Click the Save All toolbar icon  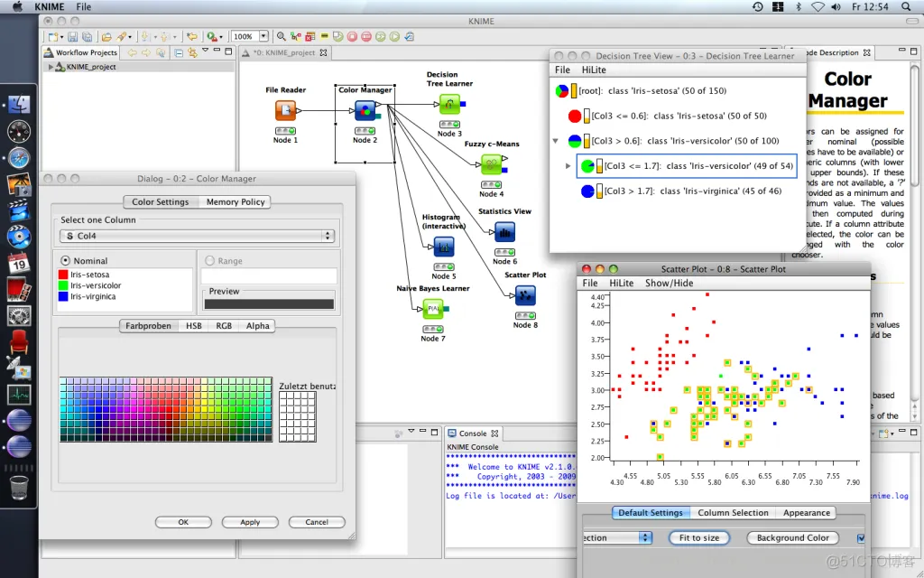click(87, 36)
